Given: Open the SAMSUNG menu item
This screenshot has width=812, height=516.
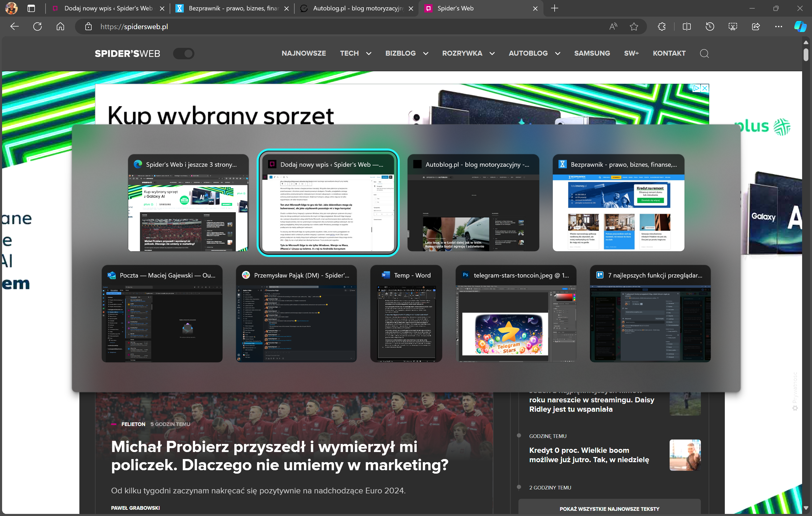Looking at the screenshot, I should pos(592,53).
